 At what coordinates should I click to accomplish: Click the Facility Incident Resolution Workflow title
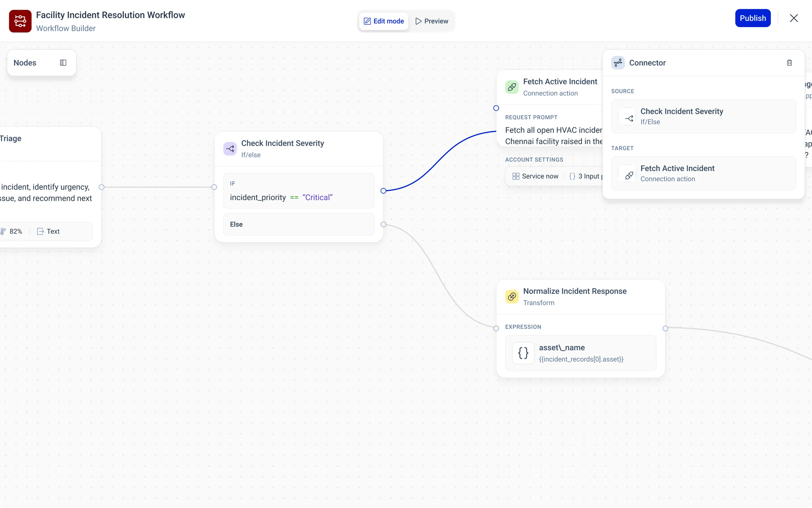pos(110,15)
